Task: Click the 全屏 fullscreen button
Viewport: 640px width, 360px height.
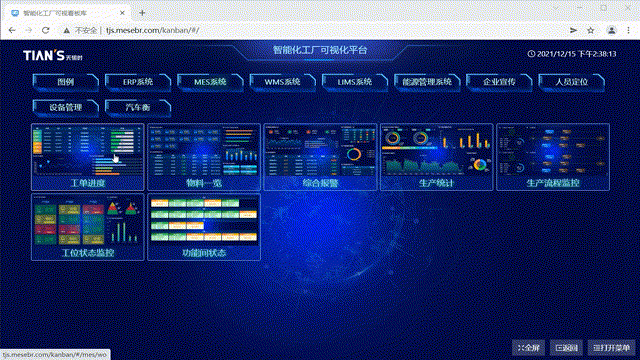Action: coord(529,348)
